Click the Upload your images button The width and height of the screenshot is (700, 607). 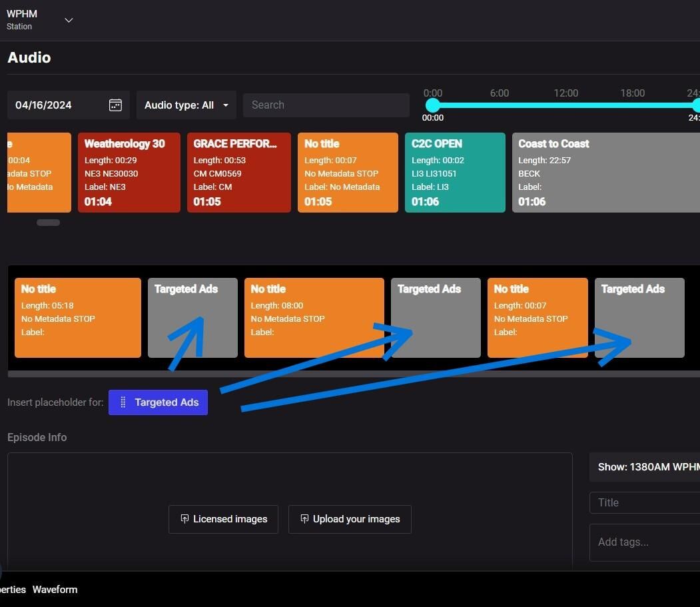(350, 519)
